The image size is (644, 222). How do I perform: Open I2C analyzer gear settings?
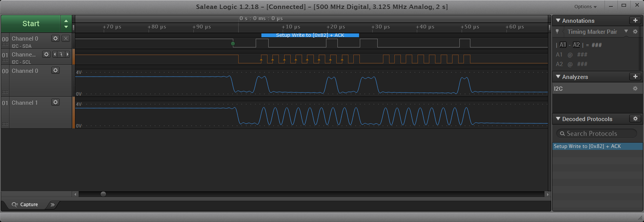(635, 88)
